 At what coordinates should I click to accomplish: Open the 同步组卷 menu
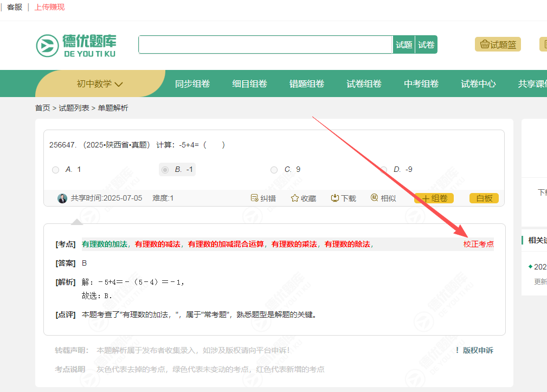coord(192,83)
